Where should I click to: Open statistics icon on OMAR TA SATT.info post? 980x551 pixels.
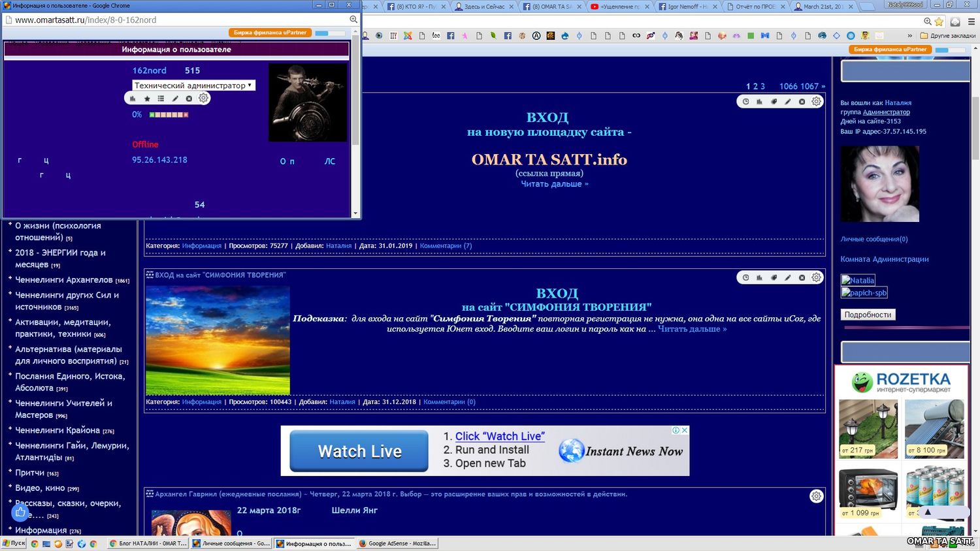click(x=759, y=102)
